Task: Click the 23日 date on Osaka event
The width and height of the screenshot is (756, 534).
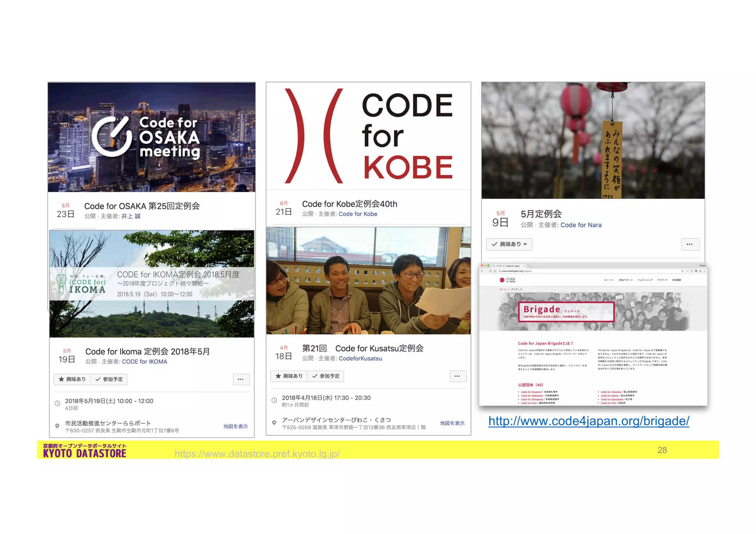Action: point(66,214)
